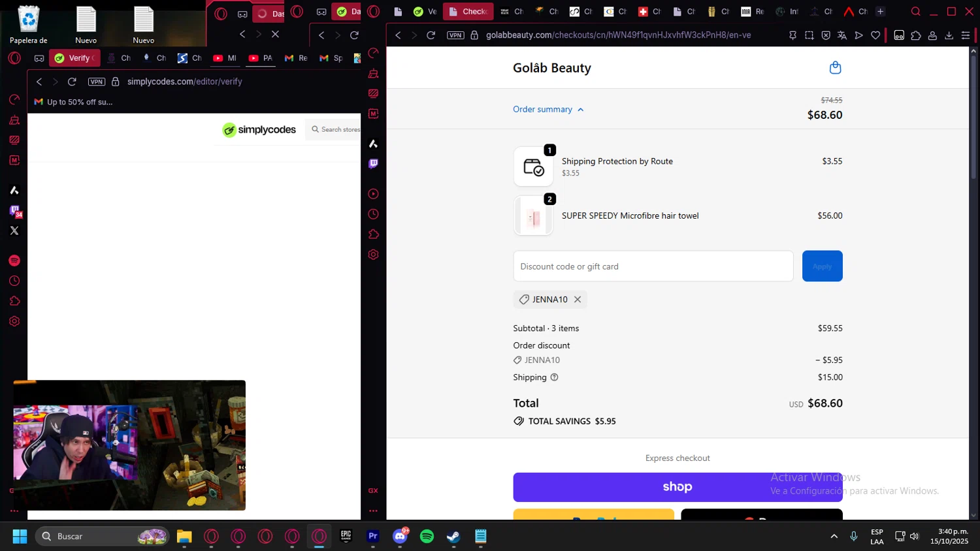Open Twitch icon in left Opera sidebar
This screenshot has height=551, width=980.
14,210
